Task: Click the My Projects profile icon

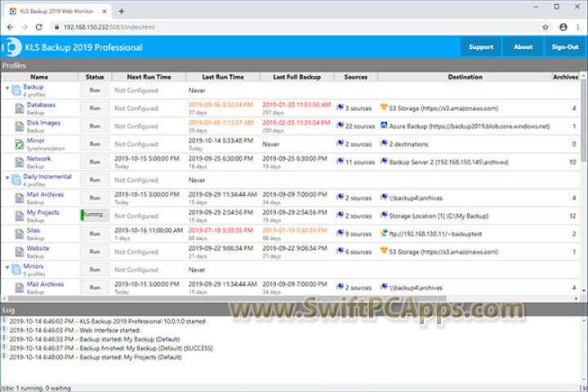Action: (x=20, y=216)
